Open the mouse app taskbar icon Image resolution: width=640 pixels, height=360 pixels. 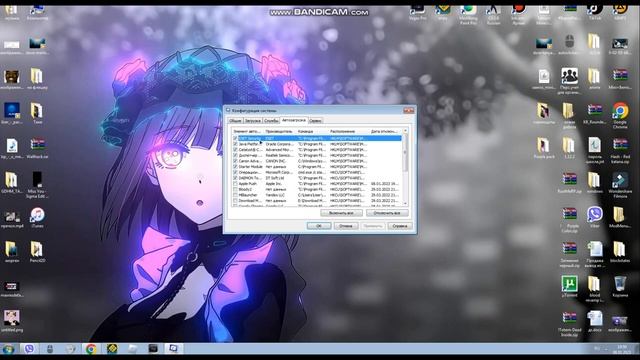tap(50, 349)
